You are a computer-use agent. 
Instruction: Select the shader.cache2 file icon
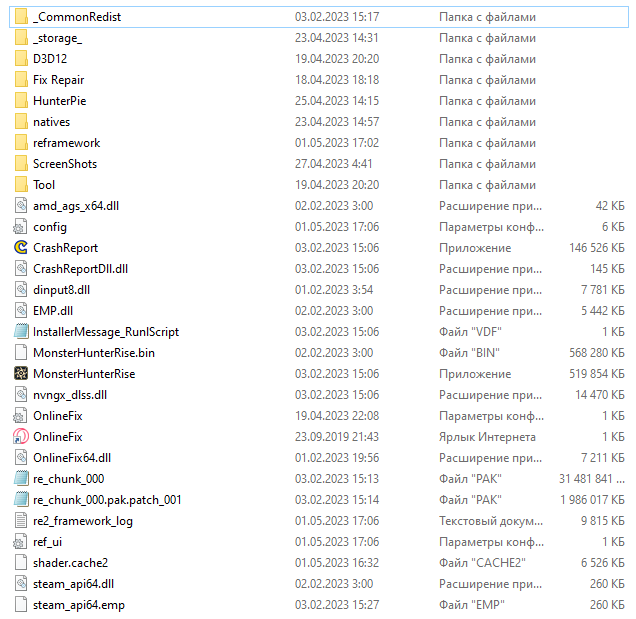(21, 563)
